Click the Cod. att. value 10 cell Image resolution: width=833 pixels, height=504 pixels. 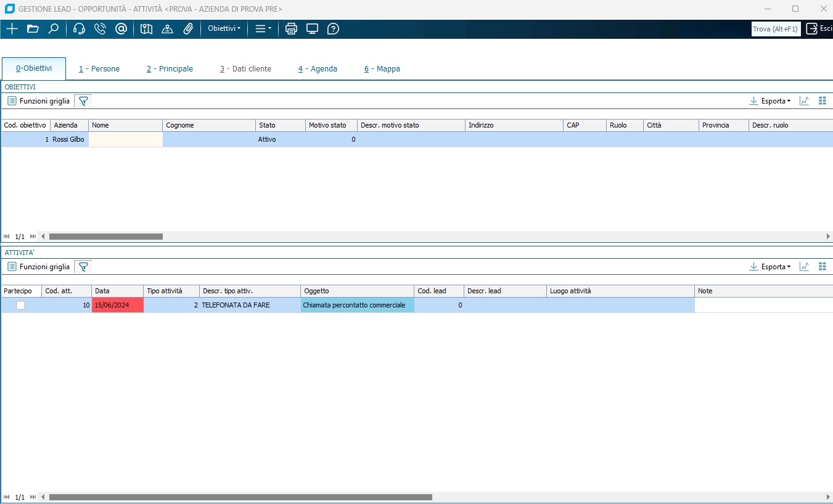click(67, 305)
